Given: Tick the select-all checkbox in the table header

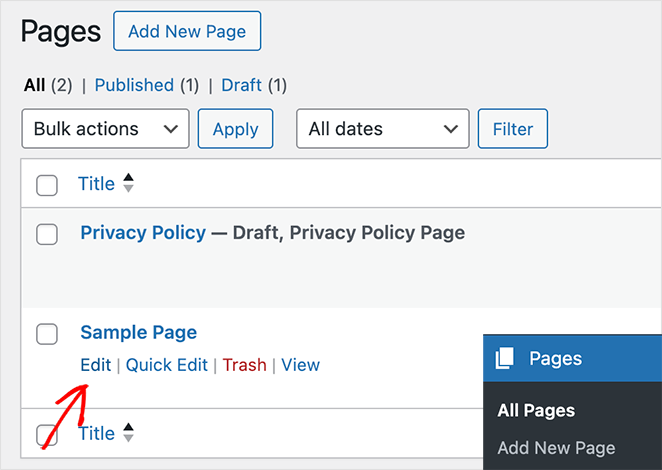Looking at the screenshot, I should point(47,185).
